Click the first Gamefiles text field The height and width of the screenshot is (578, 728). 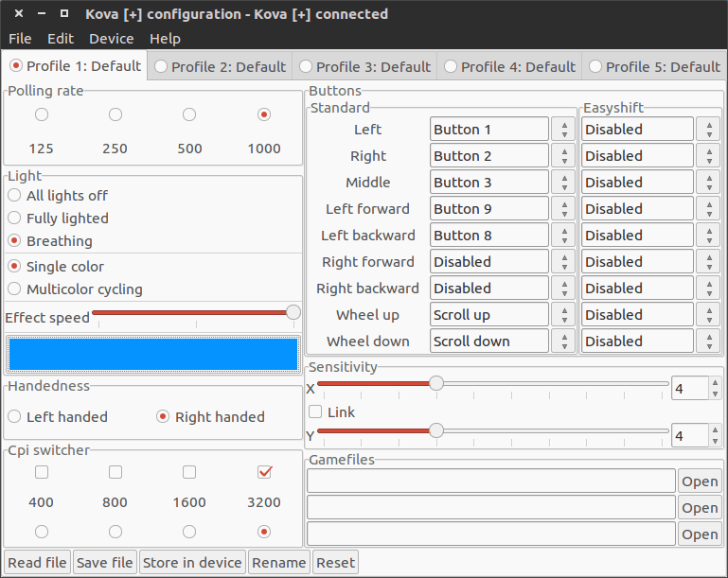coord(490,481)
